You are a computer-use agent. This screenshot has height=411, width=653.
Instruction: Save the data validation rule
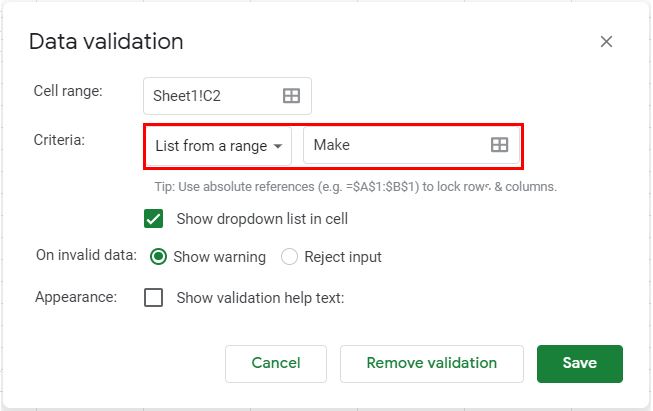click(579, 364)
